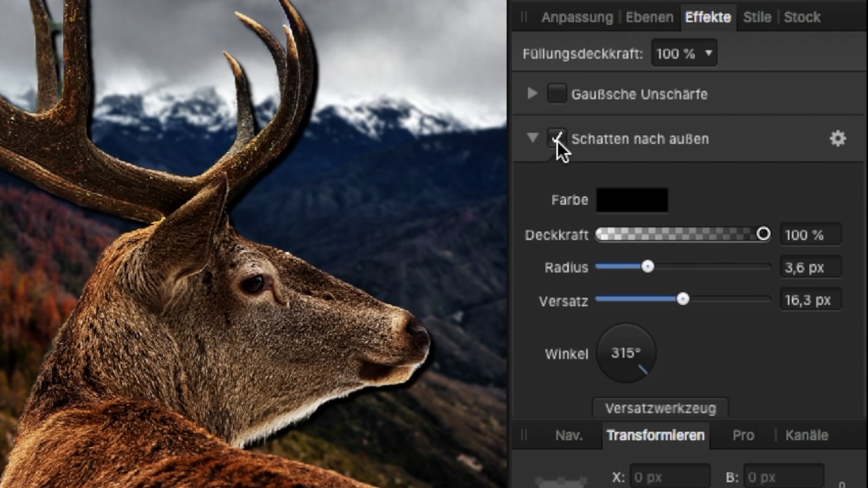Click the Versatzwerkzeug button

tap(660, 408)
